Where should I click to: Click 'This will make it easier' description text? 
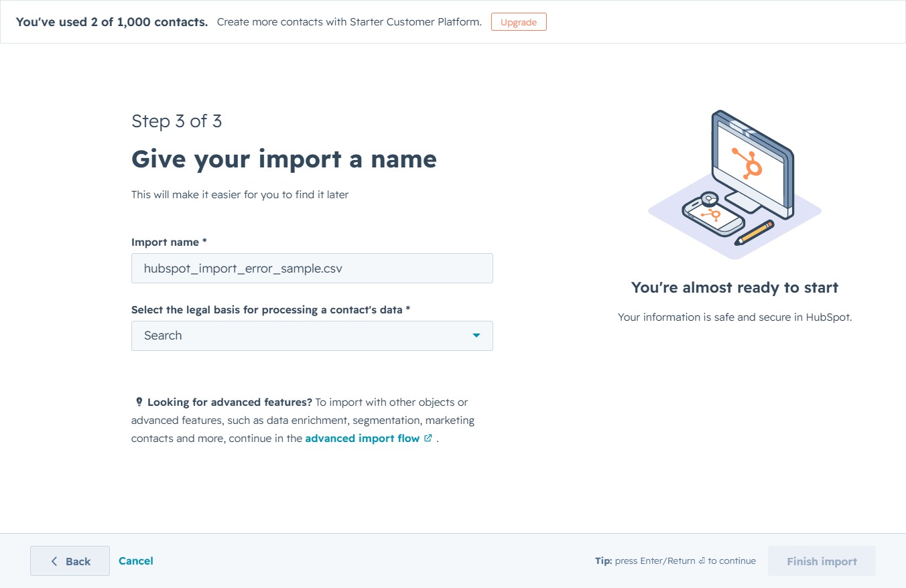(x=240, y=195)
